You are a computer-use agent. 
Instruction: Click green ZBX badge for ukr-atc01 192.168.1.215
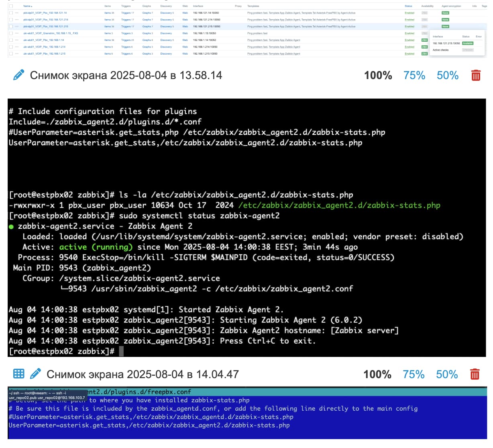[x=424, y=54]
